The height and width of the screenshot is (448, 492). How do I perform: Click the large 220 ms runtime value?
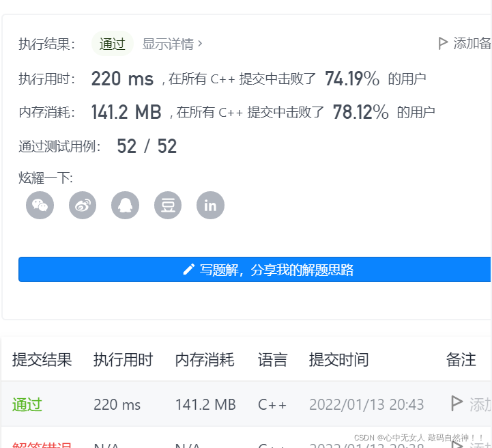click(122, 79)
